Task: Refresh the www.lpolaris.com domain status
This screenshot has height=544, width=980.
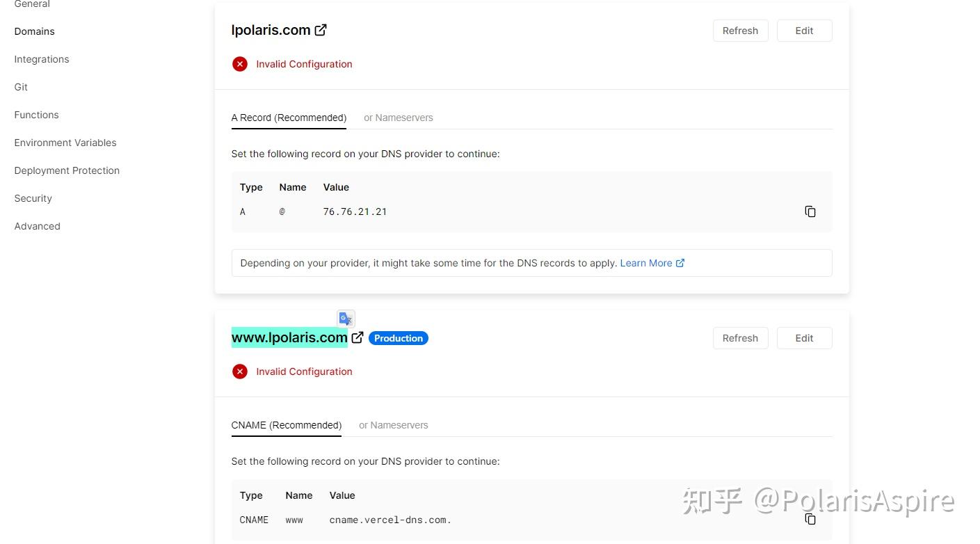Action: (x=740, y=338)
